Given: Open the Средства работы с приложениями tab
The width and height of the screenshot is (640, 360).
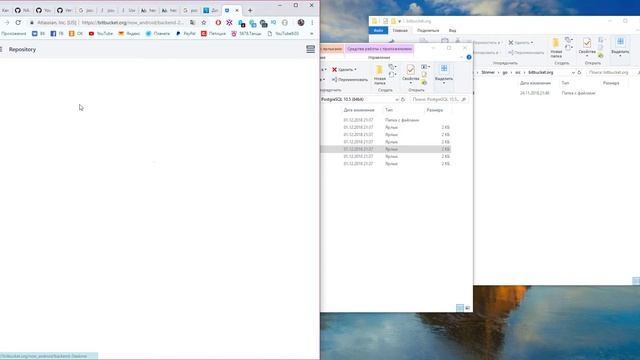Looking at the screenshot, I should [379, 49].
